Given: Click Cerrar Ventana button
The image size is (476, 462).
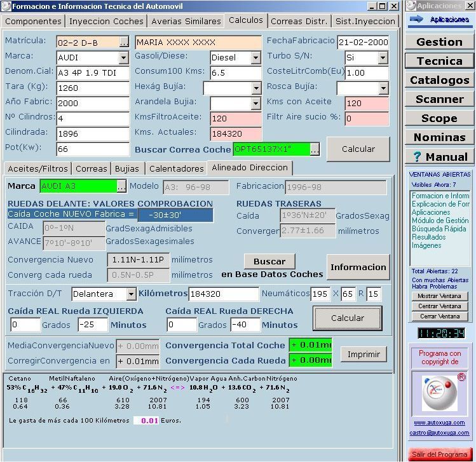Looking at the screenshot, I should click(x=440, y=316).
